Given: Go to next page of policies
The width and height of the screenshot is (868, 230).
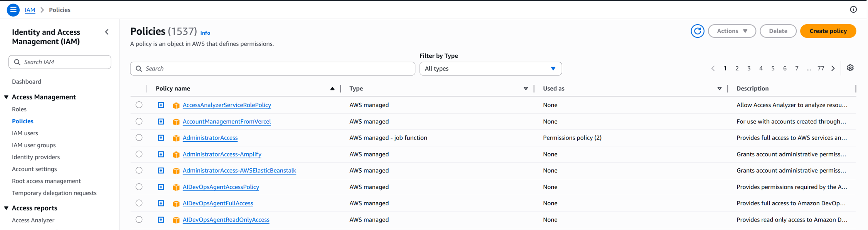Looking at the screenshot, I should [833, 69].
